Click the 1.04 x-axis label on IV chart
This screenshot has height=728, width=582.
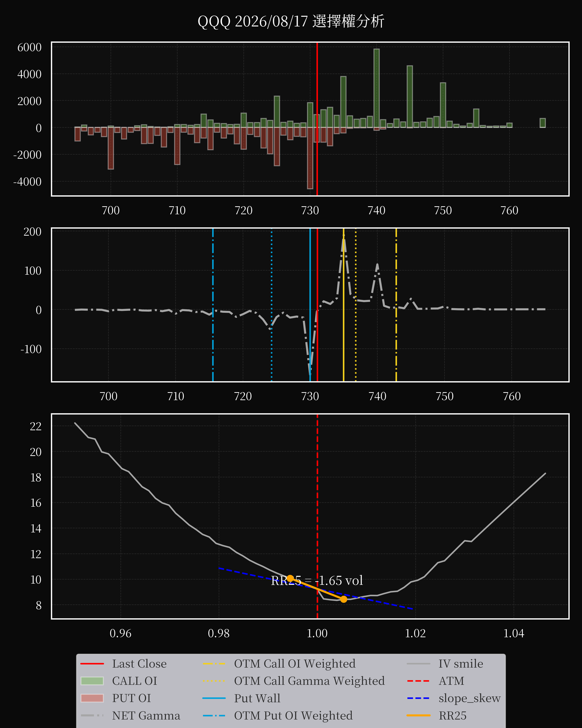point(514,633)
